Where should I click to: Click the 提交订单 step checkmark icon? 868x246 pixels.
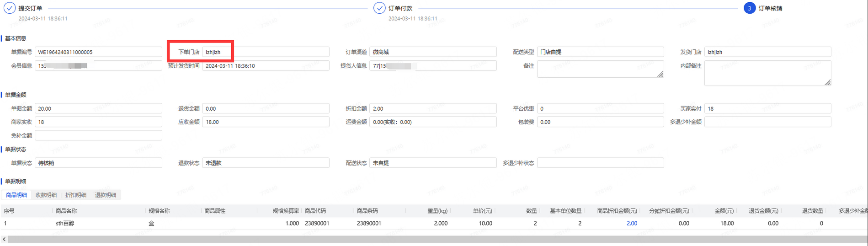9,8
